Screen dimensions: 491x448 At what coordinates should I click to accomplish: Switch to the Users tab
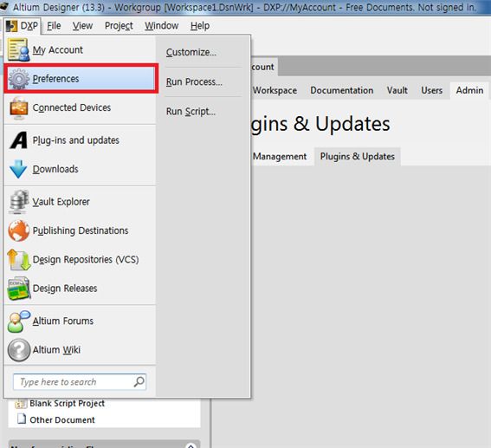point(431,90)
